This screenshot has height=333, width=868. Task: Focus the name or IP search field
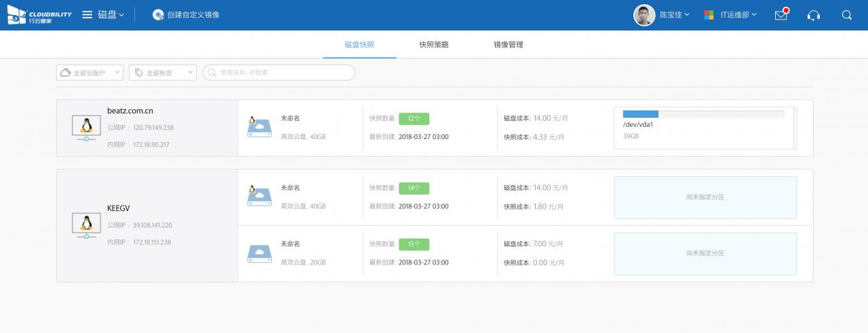point(285,73)
